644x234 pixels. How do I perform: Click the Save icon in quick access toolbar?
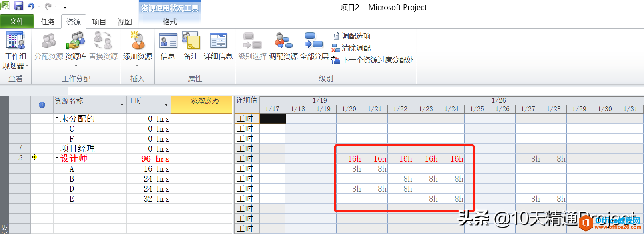pos(19,6)
